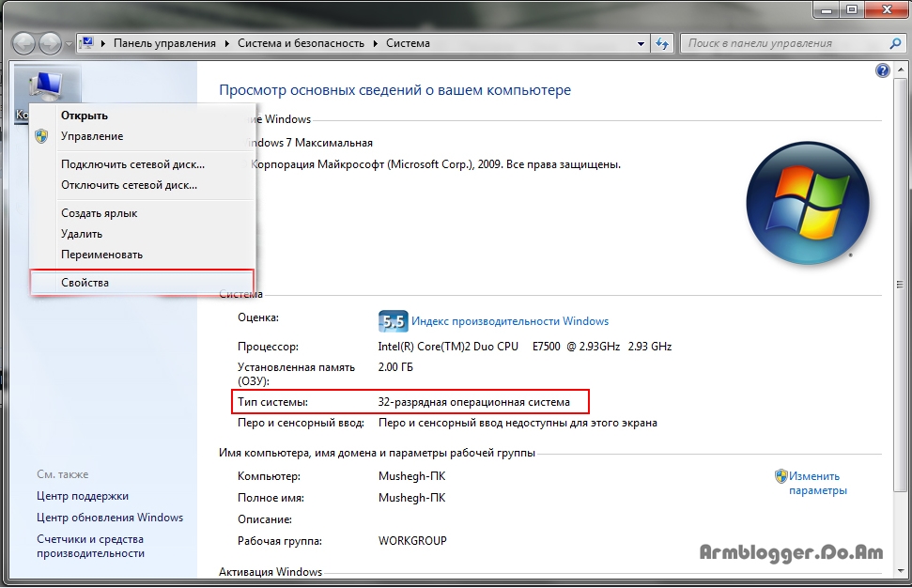Click the search magnifier icon
The image size is (912, 588).
896,43
